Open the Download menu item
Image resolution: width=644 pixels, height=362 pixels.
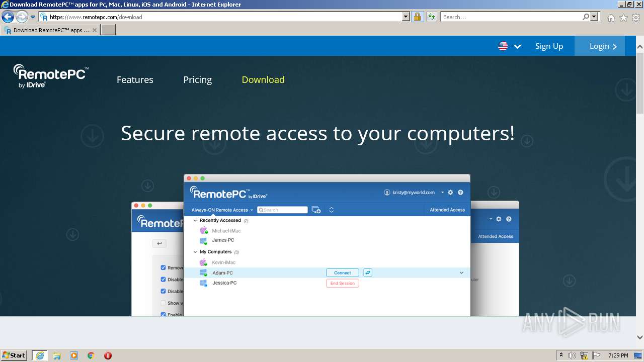coord(263,80)
